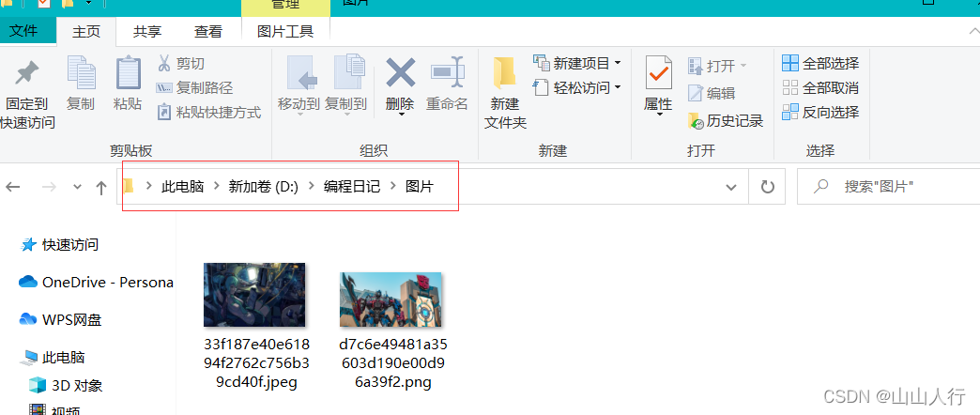The width and height of the screenshot is (980, 415).
Task: Choose Paste shortcut (粘贴快捷方式)
Action: point(208,113)
